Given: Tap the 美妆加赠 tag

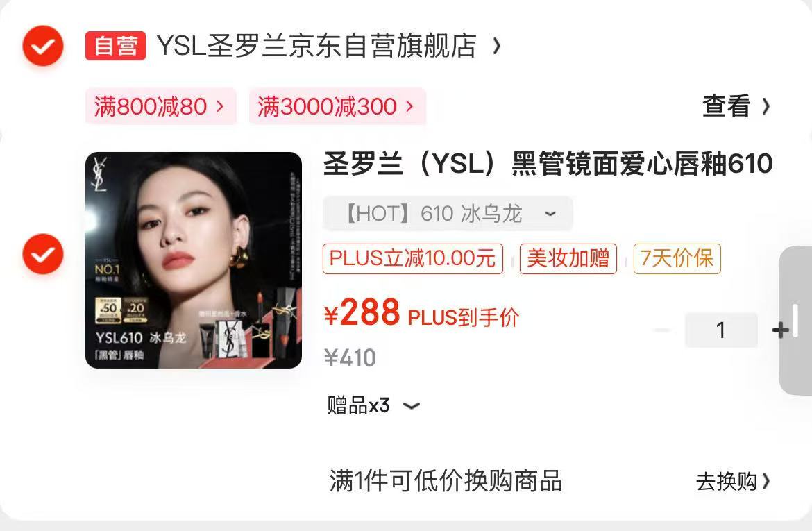Looking at the screenshot, I should click(x=568, y=258).
